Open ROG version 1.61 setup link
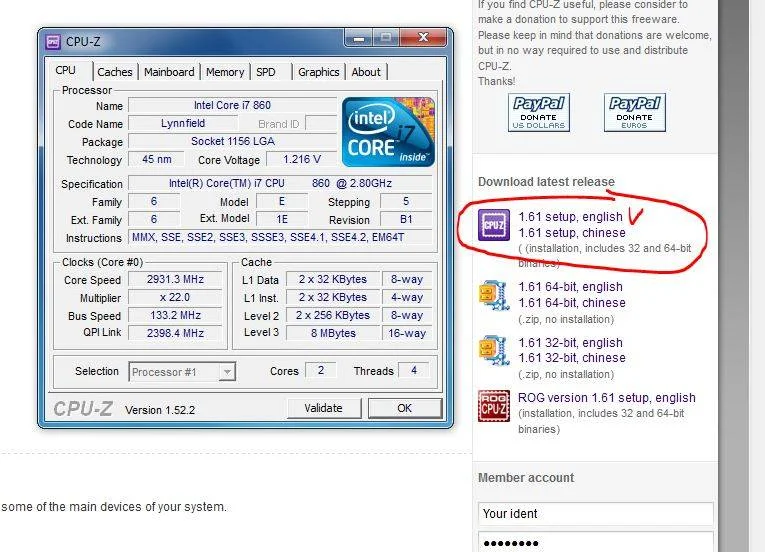Image resolution: width=765 pixels, height=552 pixels. [x=607, y=398]
